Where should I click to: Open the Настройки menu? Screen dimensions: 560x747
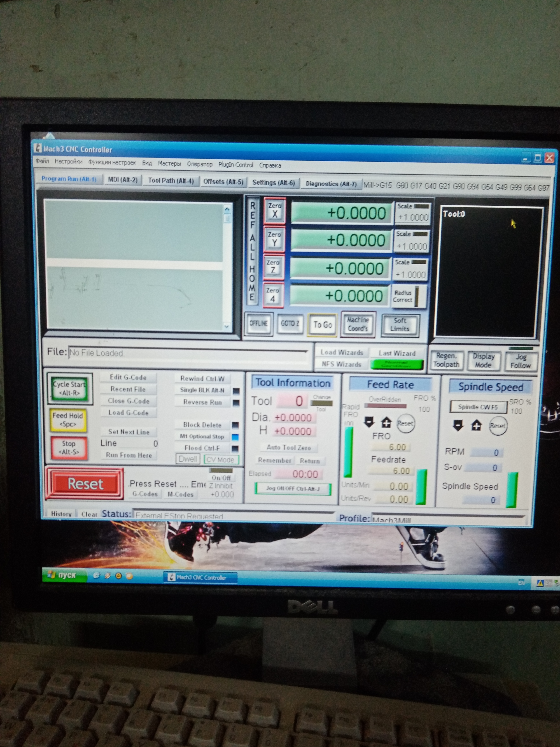tap(69, 161)
